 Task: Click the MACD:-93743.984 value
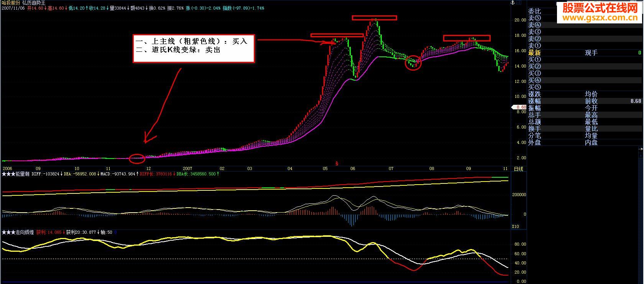point(117,174)
